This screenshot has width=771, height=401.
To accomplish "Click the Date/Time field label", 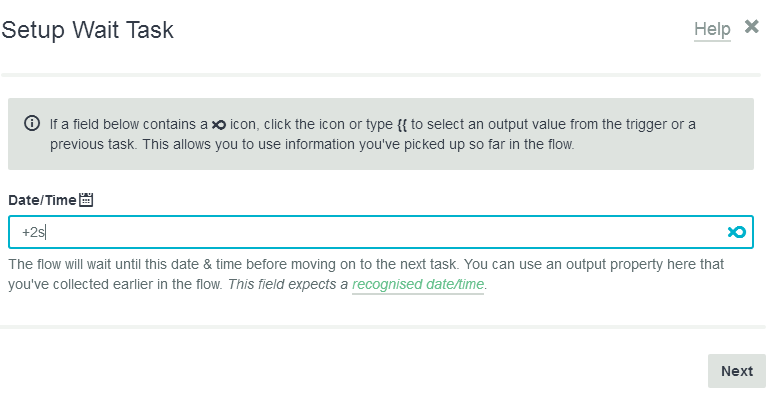I will point(42,200).
